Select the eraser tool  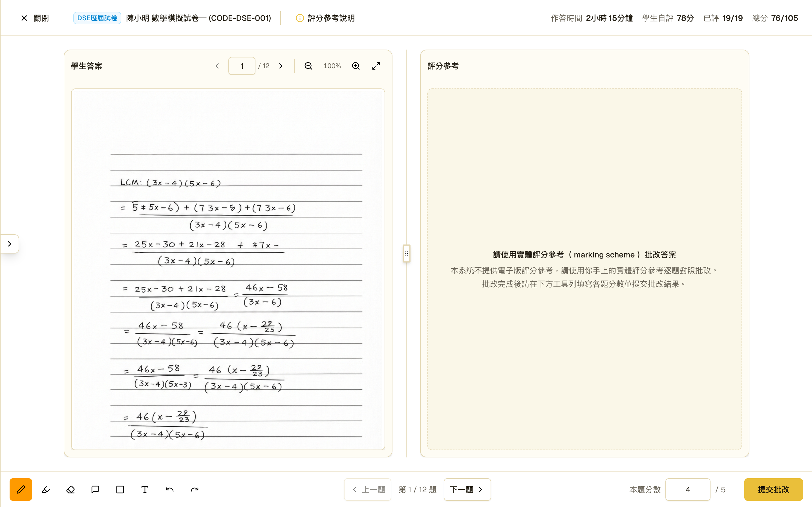[70, 489]
